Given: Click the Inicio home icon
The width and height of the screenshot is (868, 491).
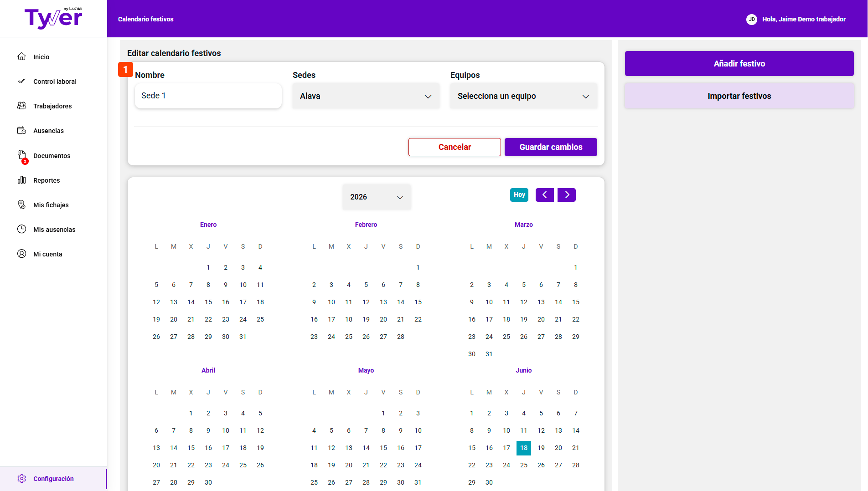Looking at the screenshot, I should [x=21, y=56].
